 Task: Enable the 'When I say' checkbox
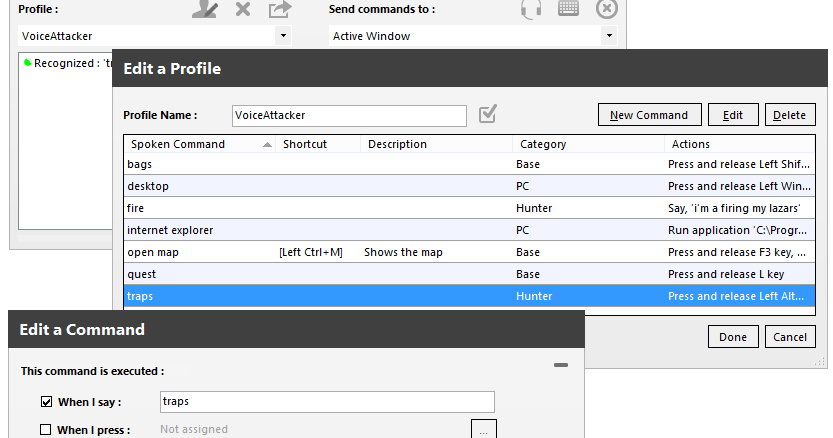coord(47,402)
